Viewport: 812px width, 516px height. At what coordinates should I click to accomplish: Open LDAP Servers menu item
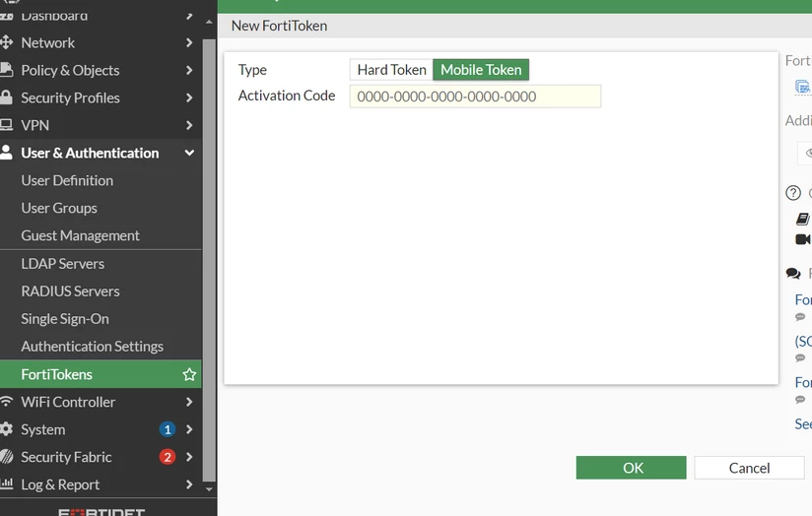click(101, 264)
